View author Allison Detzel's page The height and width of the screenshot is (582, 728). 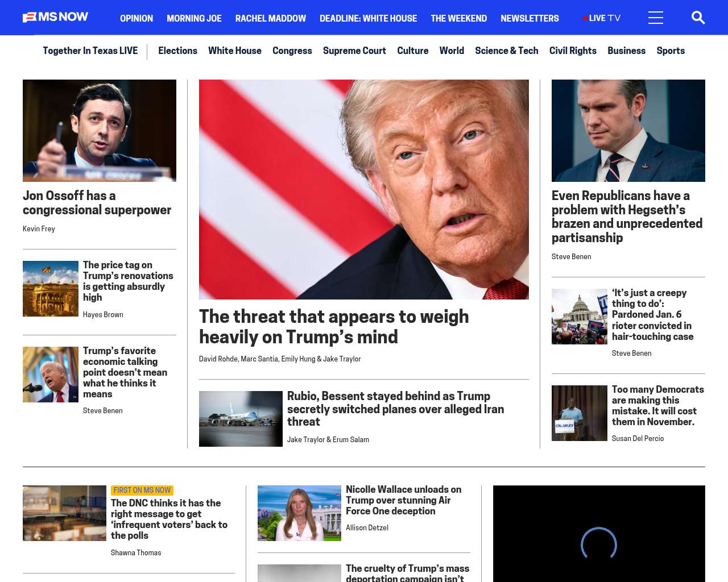[x=367, y=528]
